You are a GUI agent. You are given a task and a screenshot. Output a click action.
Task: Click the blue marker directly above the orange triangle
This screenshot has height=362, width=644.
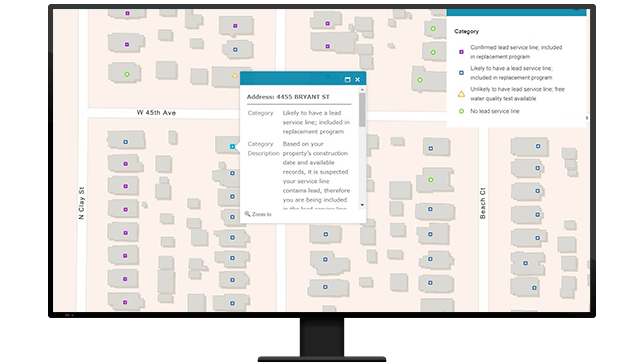[235, 50]
